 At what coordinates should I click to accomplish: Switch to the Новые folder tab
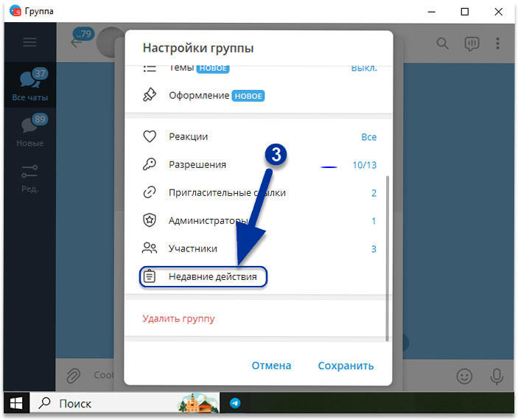[29, 131]
